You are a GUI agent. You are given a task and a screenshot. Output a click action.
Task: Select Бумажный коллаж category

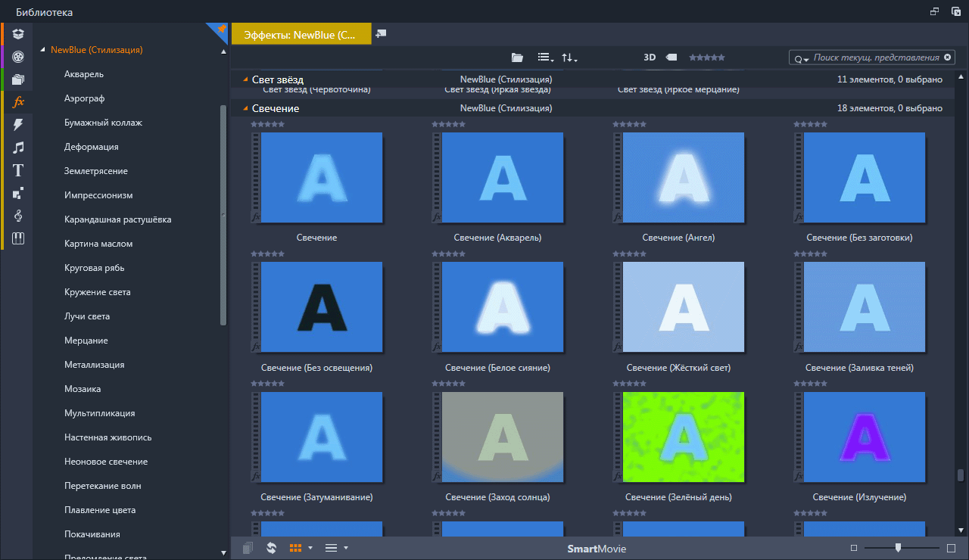pos(103,123)
